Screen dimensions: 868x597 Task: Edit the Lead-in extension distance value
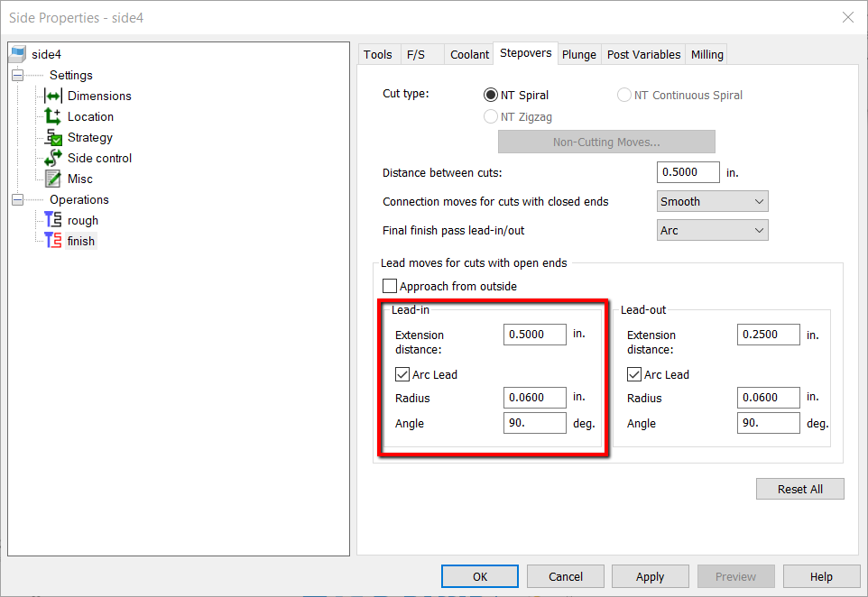click(x=534, y=334)
